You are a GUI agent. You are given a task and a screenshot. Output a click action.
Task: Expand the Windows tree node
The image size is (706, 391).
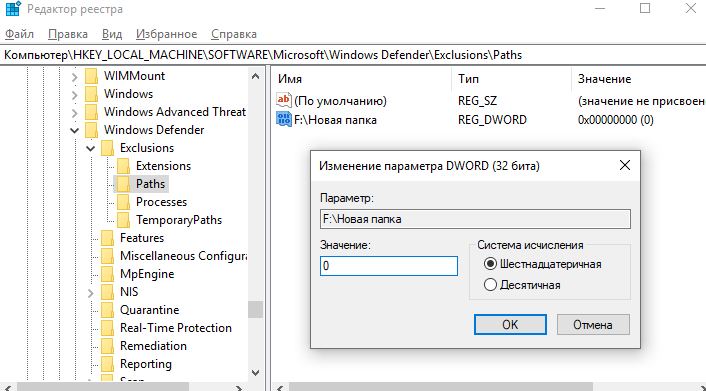point(75,95)
